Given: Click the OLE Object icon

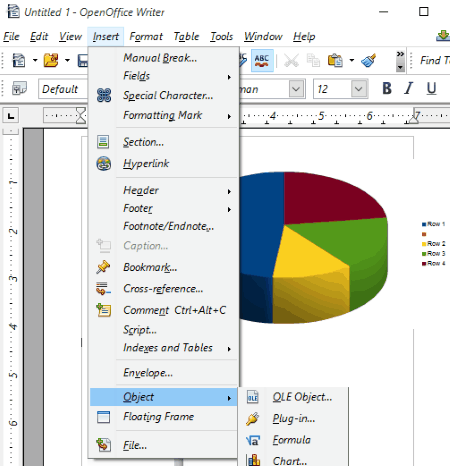Looking at the screenshot, I should tap(252, 397).
